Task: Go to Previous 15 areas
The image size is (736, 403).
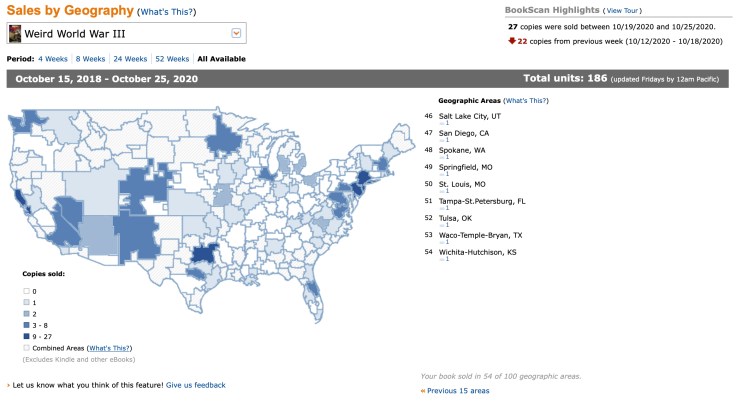Action: (458, 391)
